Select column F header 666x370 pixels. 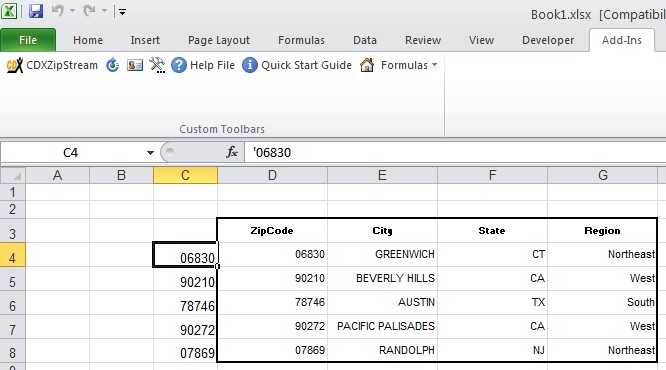pos(492,175)
